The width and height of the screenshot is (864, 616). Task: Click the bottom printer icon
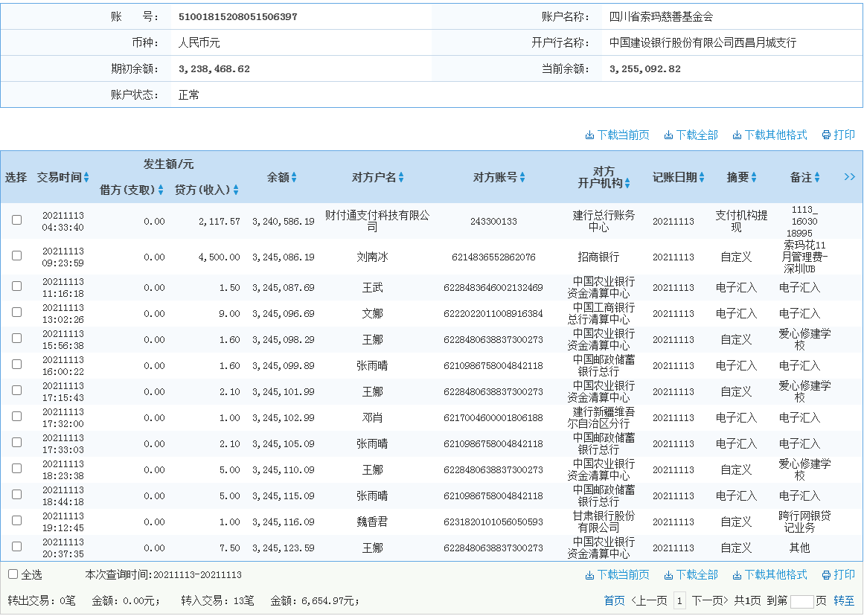tap(826, 575)
